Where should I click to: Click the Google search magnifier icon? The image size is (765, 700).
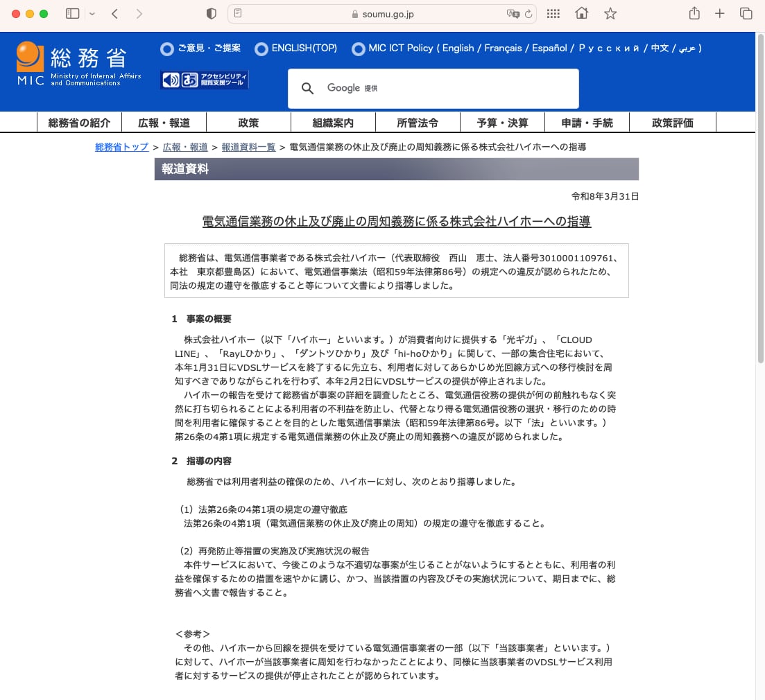coord(307,88)
